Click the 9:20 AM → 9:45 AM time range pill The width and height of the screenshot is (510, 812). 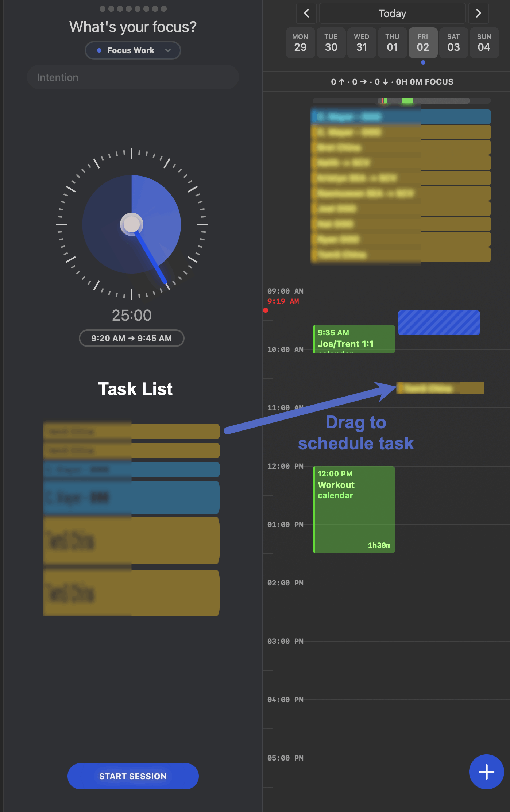pyautogui.click(x=131, y=338)
